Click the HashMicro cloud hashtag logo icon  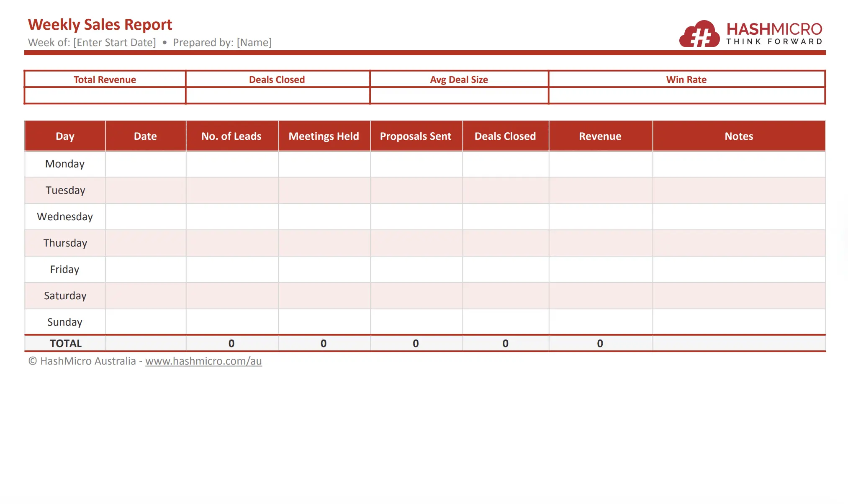(x=699, y=33)
